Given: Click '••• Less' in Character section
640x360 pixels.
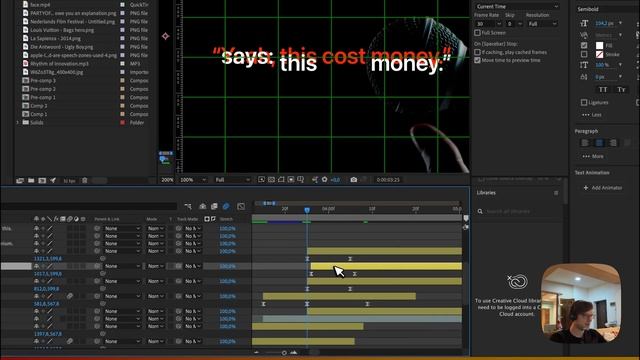Looking at the screenshot, I should (x=592, y=115).
